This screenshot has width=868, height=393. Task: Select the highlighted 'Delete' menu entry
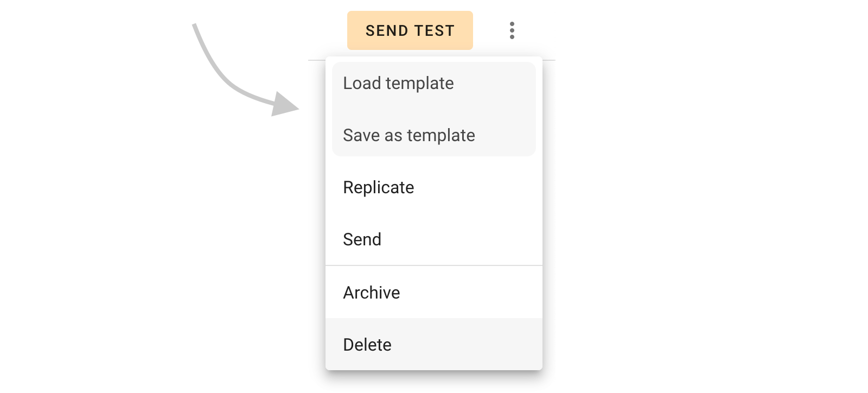coord(367,345)
